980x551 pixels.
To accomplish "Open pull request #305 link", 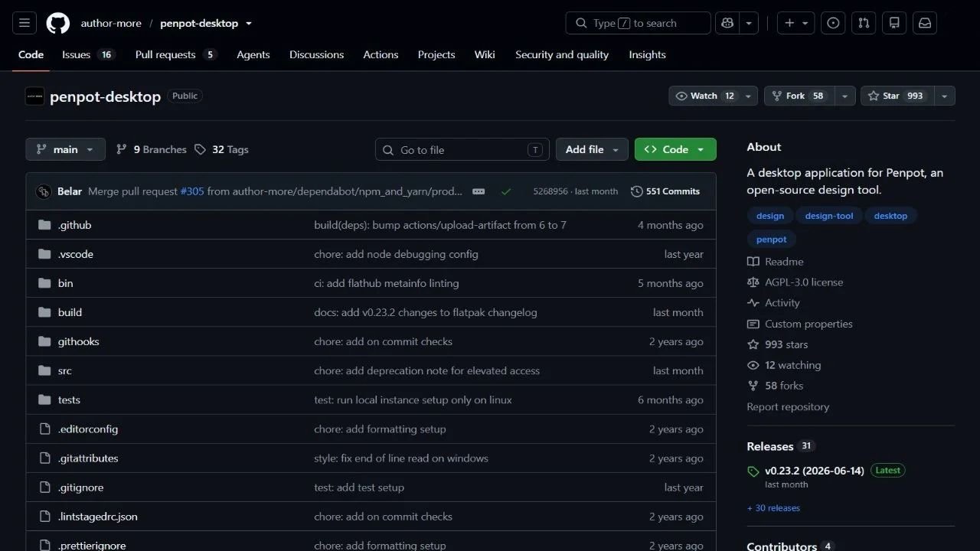I will coord(192,191).
